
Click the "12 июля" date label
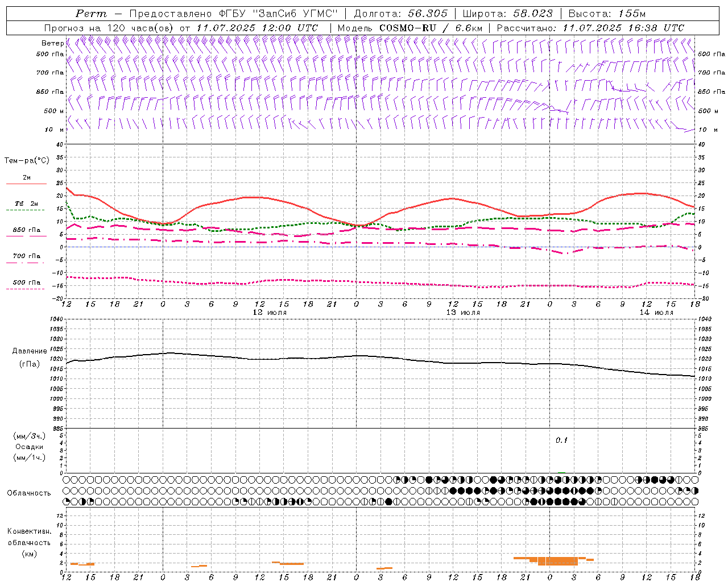click(270, 313)
